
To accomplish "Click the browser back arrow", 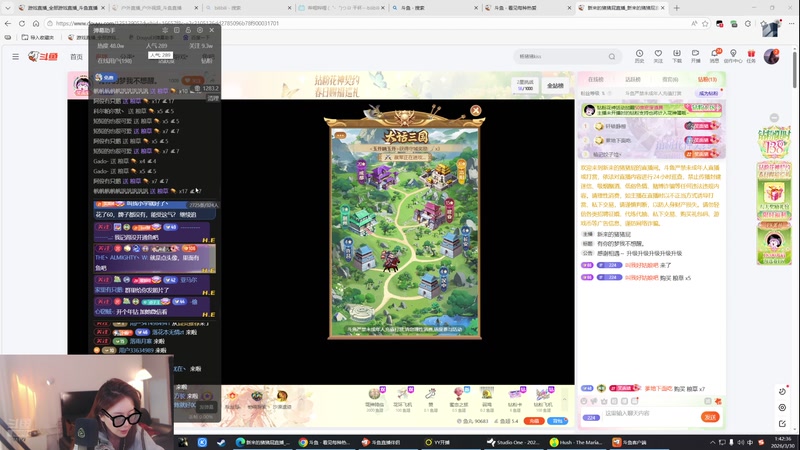I will coord(8,23).
